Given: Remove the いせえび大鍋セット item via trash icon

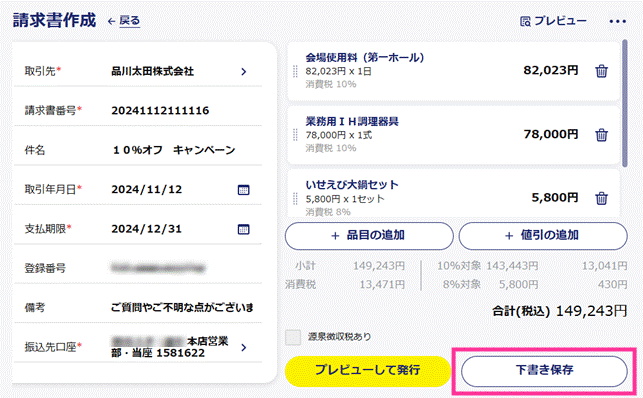Looking at the screenshot, I should click(601, 198).
